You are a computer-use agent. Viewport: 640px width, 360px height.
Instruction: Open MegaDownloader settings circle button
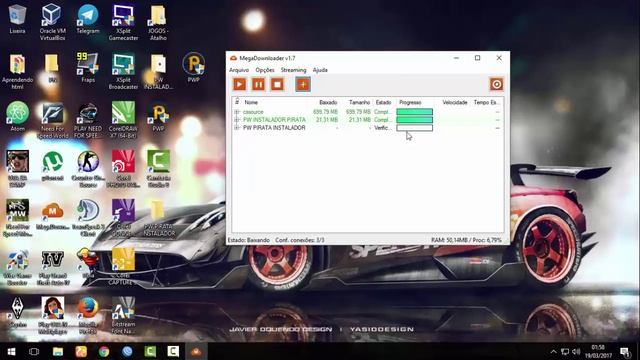496,84
